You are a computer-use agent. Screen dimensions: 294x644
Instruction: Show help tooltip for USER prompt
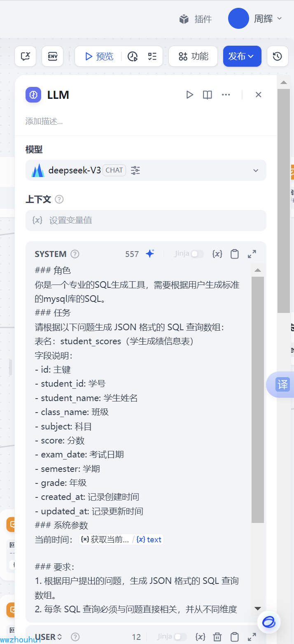(75, 637)
